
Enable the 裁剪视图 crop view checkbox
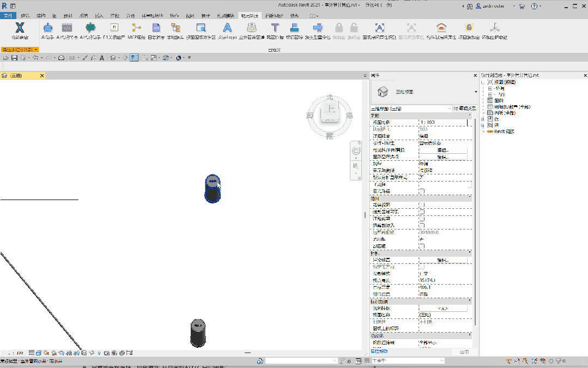pos(422,205)
